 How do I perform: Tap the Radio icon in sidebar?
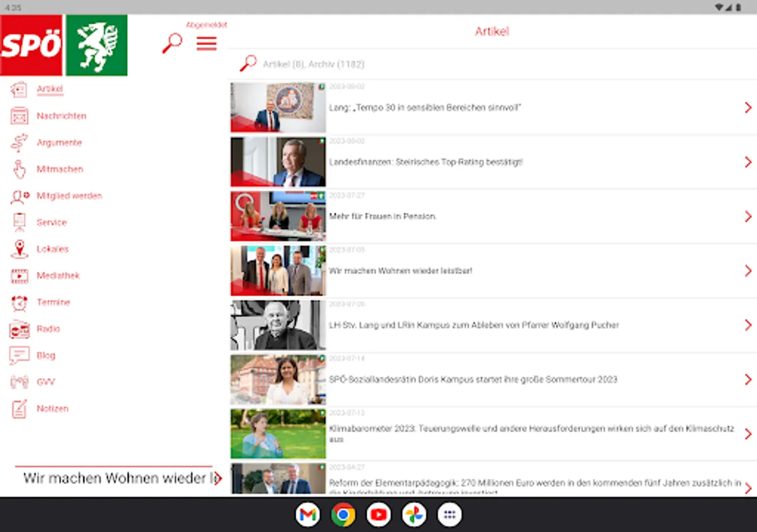[20, 329]
